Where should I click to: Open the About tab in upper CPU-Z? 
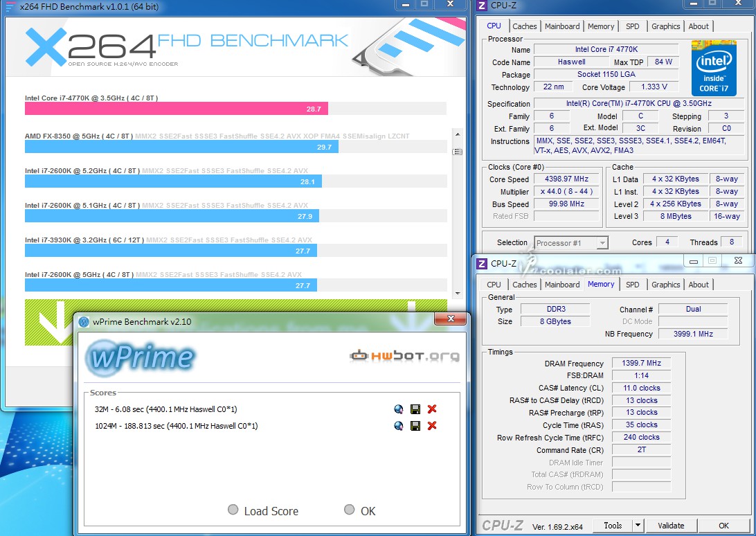pyautogui.click(x=698, y=26)
